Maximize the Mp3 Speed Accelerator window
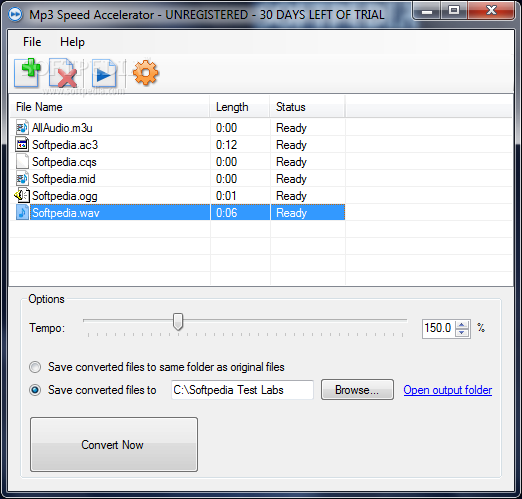This screenshot has width=522, height=499. [x=454, y=10]
